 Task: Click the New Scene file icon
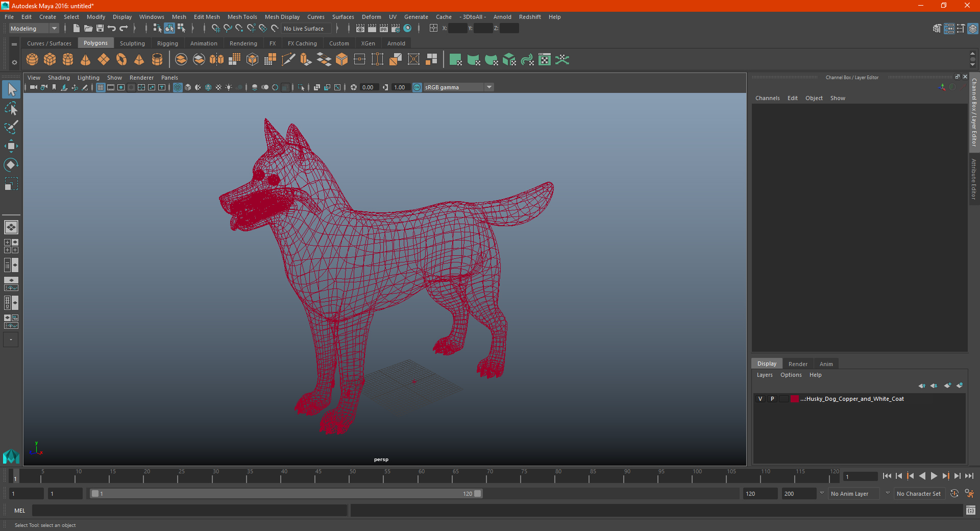77,29
